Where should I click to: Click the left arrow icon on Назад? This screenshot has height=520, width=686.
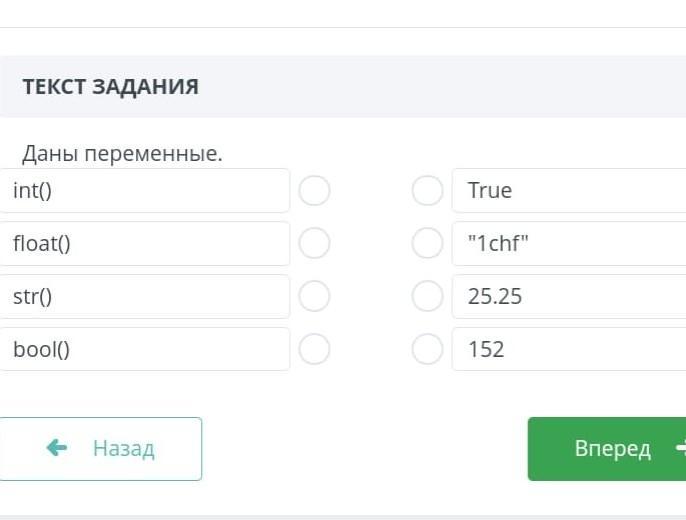click(x=57, y=448)
